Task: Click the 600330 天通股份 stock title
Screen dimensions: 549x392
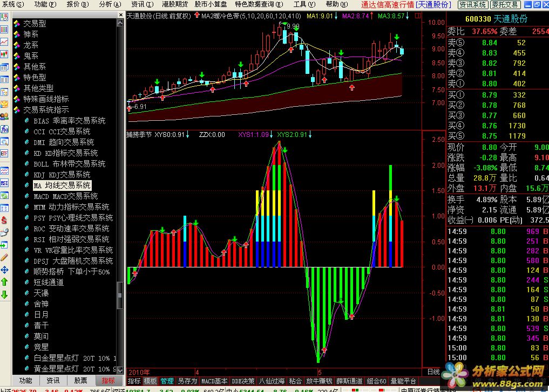Action: click(496, 19)
